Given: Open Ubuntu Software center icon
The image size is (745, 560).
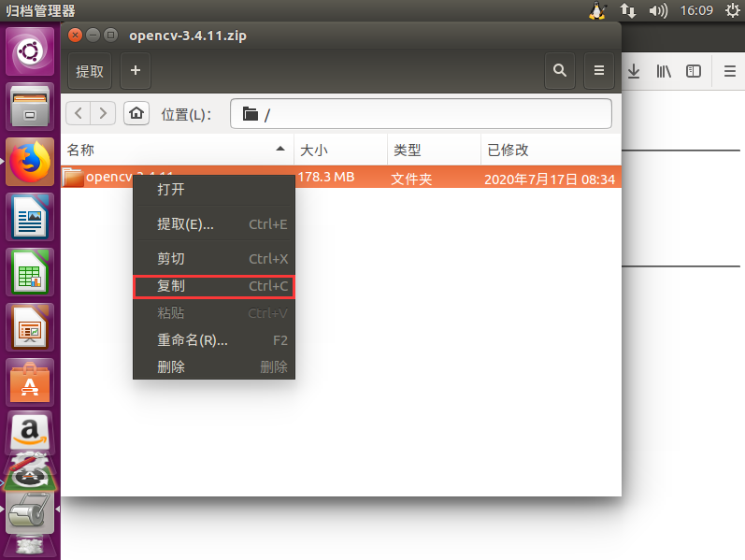Looking at the screenshot, I should tap(30, 382).
